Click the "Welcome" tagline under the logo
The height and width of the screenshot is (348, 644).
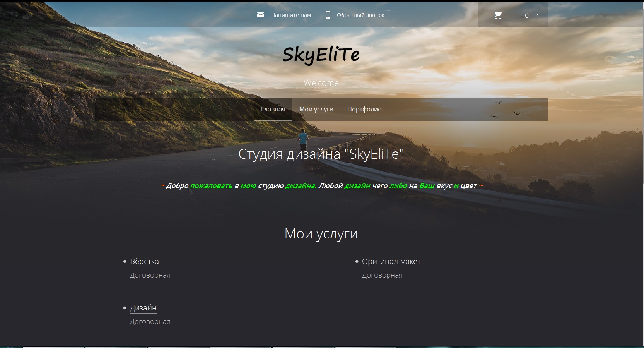point(321,83)
